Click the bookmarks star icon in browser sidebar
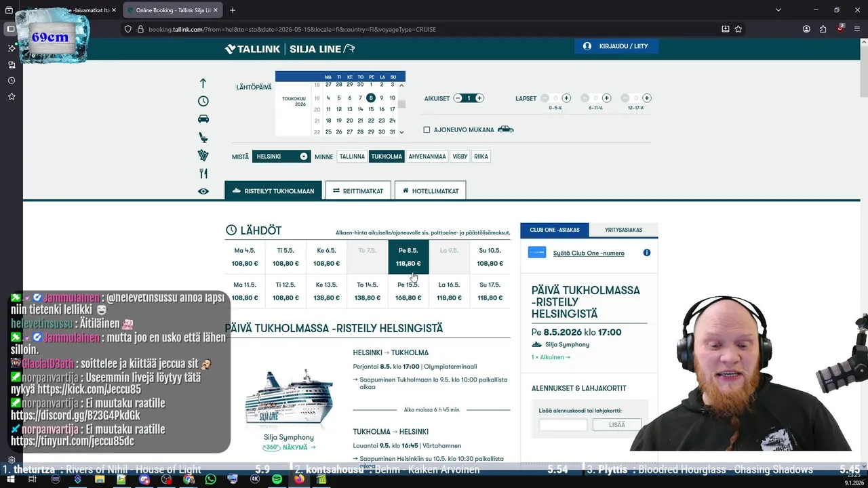The image size is (868, 488). click(12, 97)
